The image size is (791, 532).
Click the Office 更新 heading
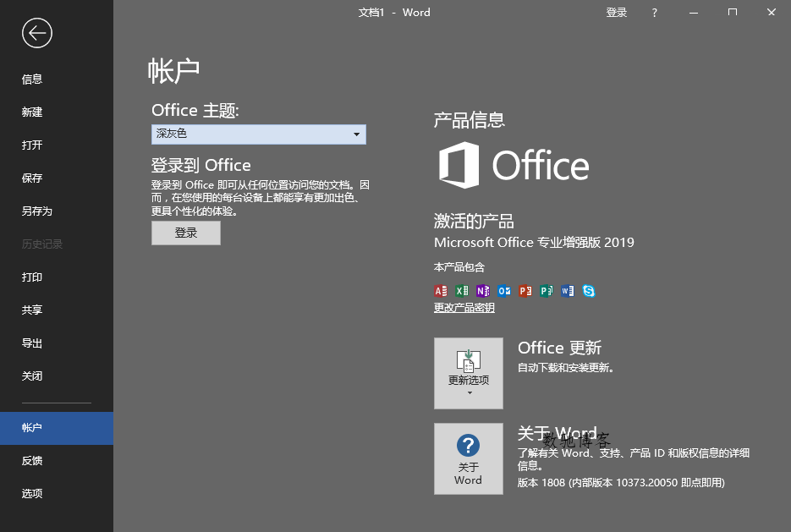[559, 348]
